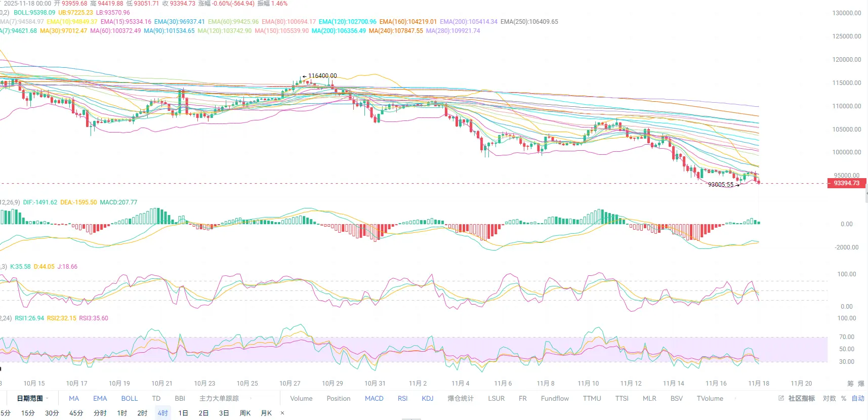Image resolution: width=868 pixels, height=420 pixels.
Task: Close the timeframe bar with the X
Action: pos(282,413)
